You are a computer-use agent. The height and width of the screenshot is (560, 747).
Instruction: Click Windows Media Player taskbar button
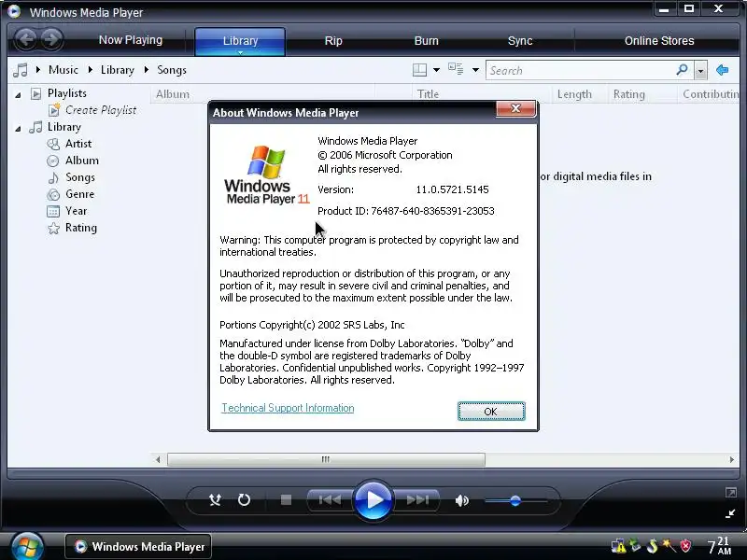click(138, 546)
